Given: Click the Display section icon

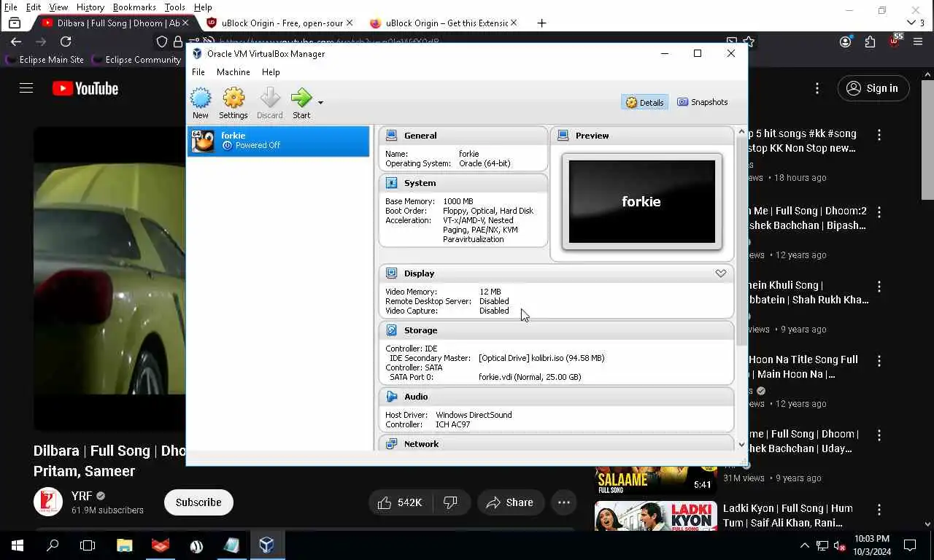Looking at the screenshot, I should tap(392, 273).
